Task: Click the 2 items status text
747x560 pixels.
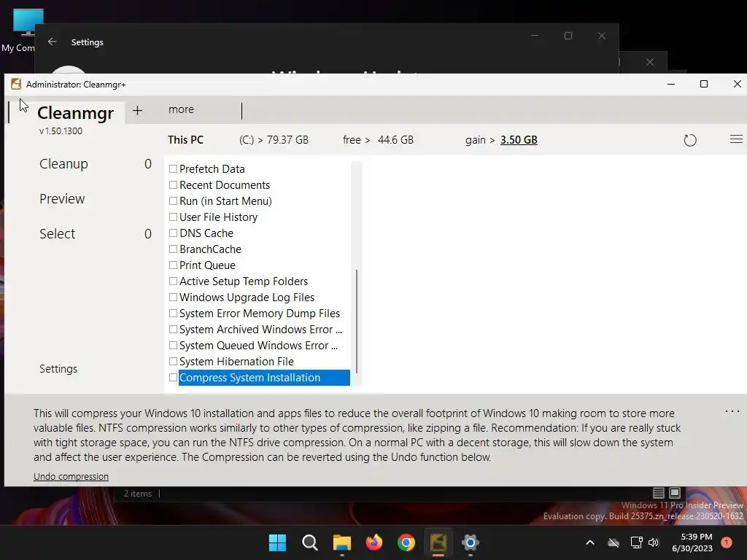Action: pyautogui.click(x=138, y=494)
